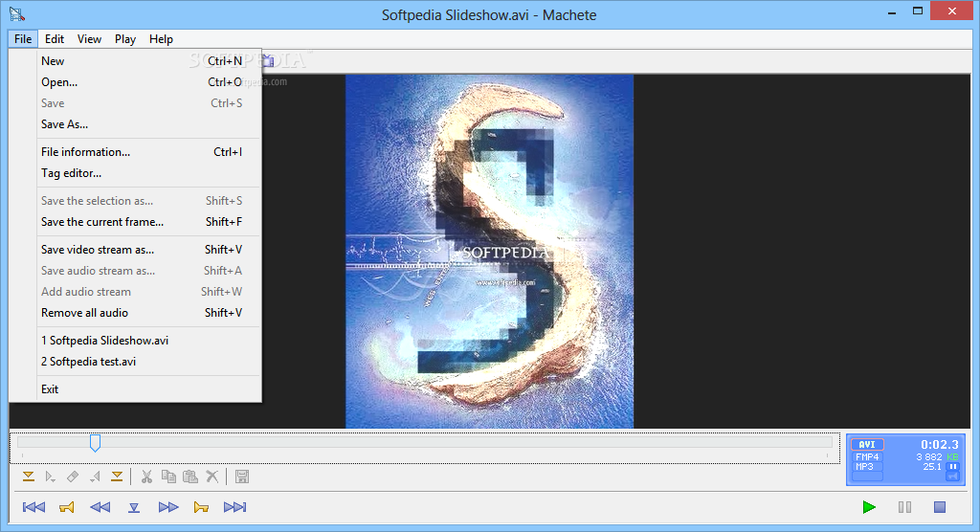Open the View menu

89,39
